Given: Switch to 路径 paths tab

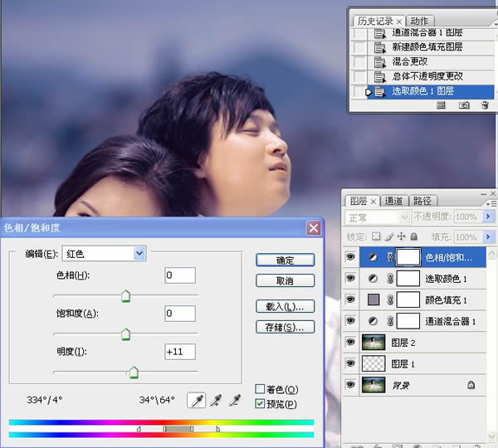Looking at the screenshot, I should pyautogui.click(x=422, y=201).
